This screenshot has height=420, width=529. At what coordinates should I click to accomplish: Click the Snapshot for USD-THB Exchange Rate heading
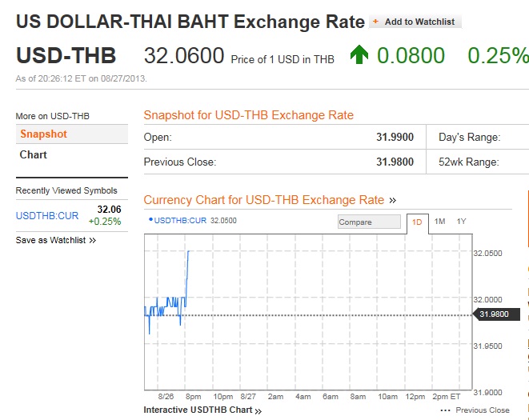[248, 115]
